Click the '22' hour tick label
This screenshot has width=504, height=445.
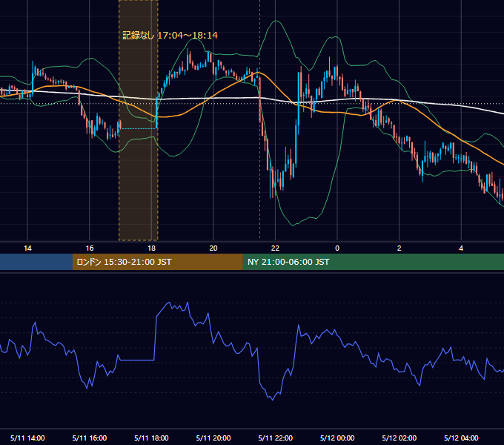point(275,248)
